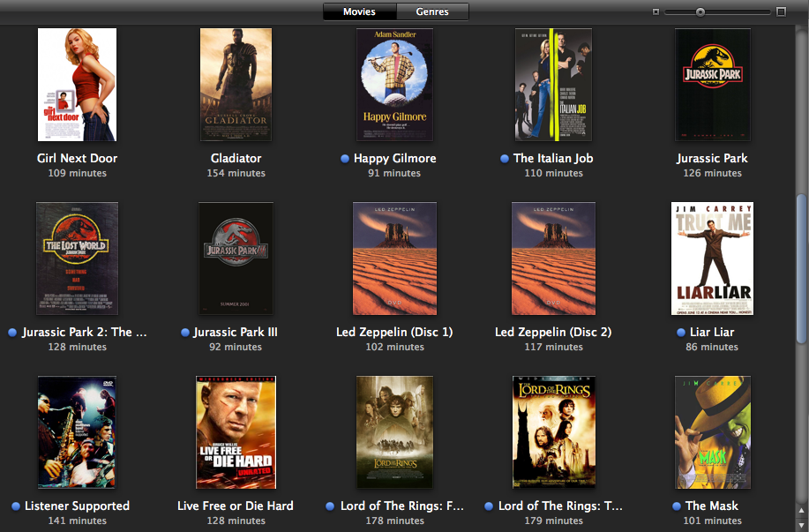This screenshot has width=809, height=532.
Task: Select The Mask poster
Action: [713, 432]
